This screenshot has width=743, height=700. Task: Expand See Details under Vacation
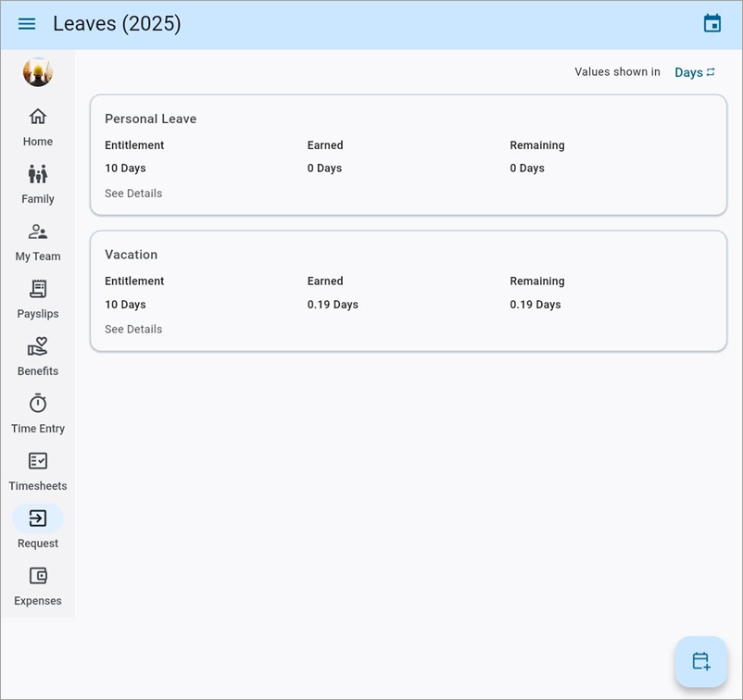(x=133, y=330)
